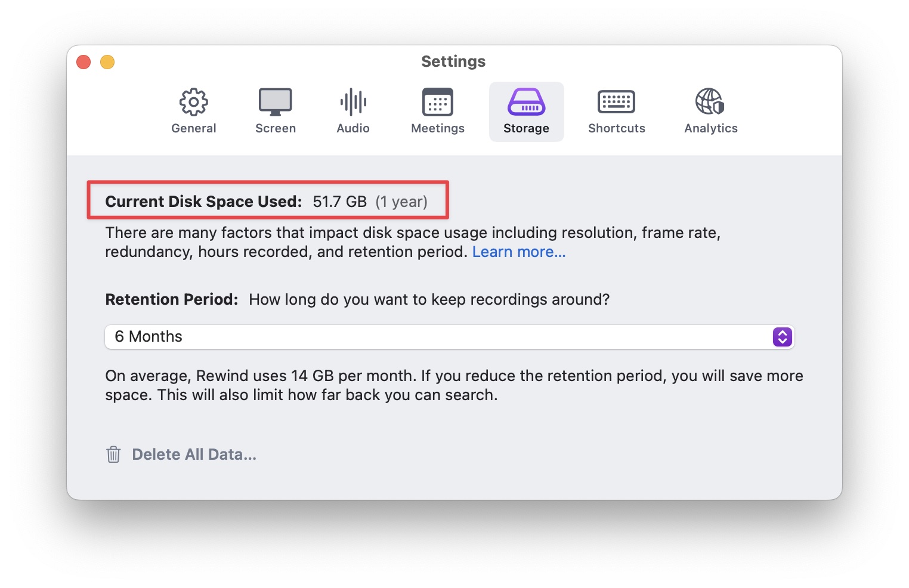Select the Analytics globe icon

tap(710, 101)
